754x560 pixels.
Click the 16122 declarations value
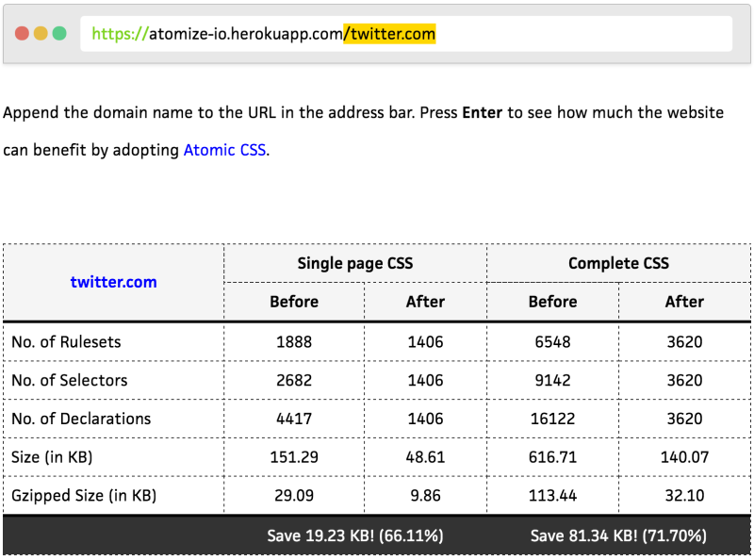click(x=552, y=419)
